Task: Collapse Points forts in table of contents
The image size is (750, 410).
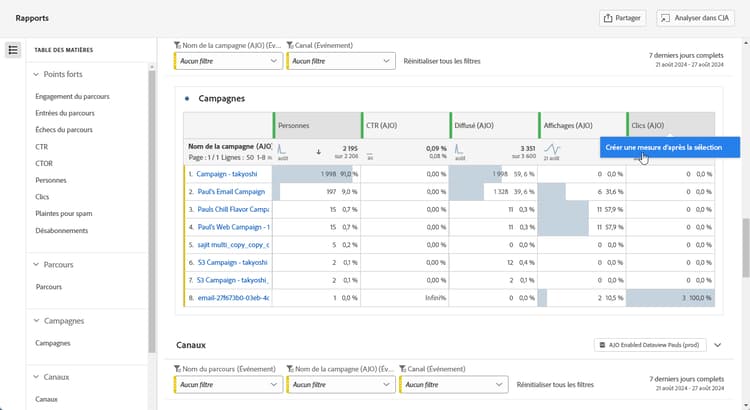Action: pyautogui.click(x=37, y=74)
